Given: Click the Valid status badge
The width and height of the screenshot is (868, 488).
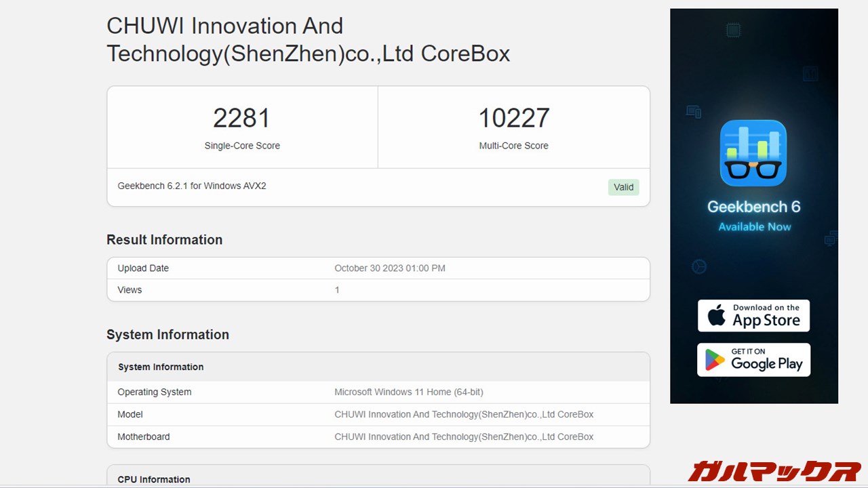Looking at the screenshot, I should 623,187.
